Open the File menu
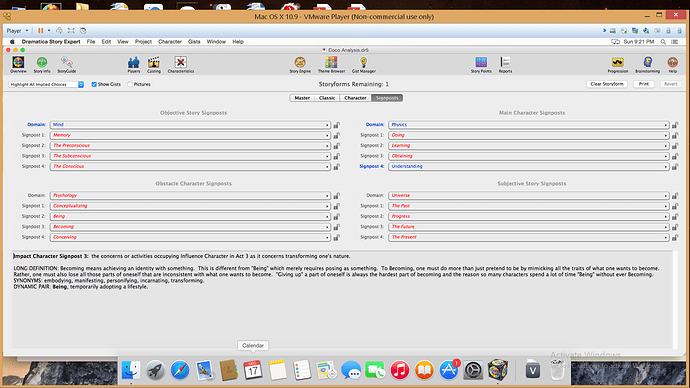This screenshot has height=388, width=690. click(91, 42)
